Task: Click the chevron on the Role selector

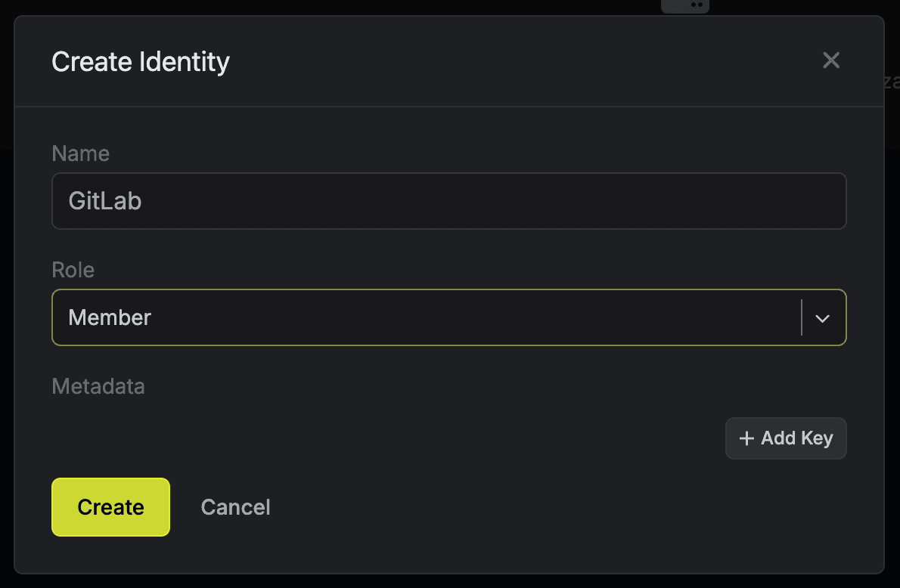Action: point(822,317)
